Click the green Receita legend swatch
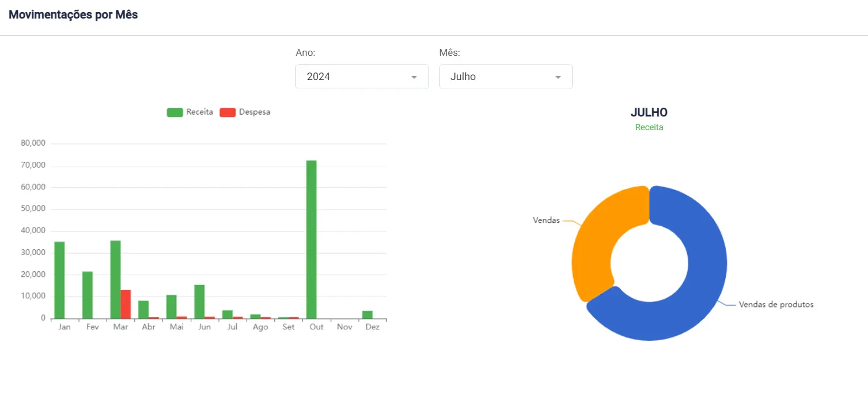The height and width of the screenshot is (399, 868). (175, 112)
